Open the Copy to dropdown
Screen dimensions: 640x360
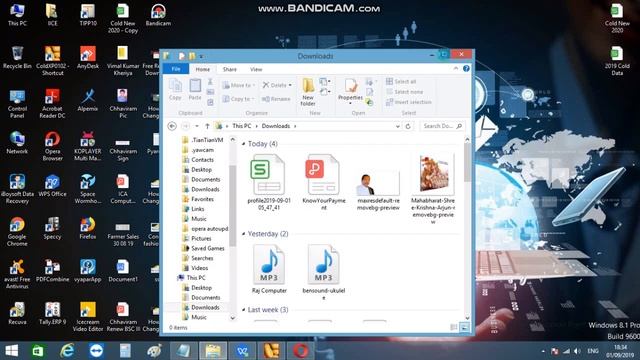239,99
